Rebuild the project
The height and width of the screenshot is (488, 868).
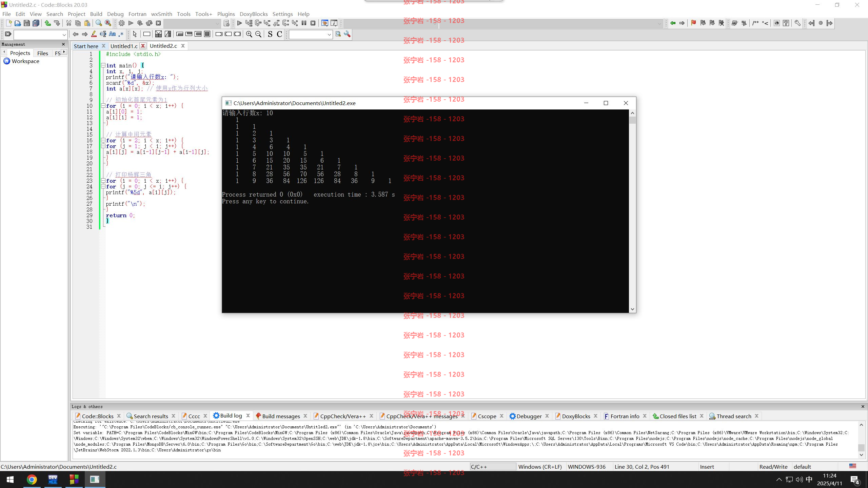tap(149, 23)
